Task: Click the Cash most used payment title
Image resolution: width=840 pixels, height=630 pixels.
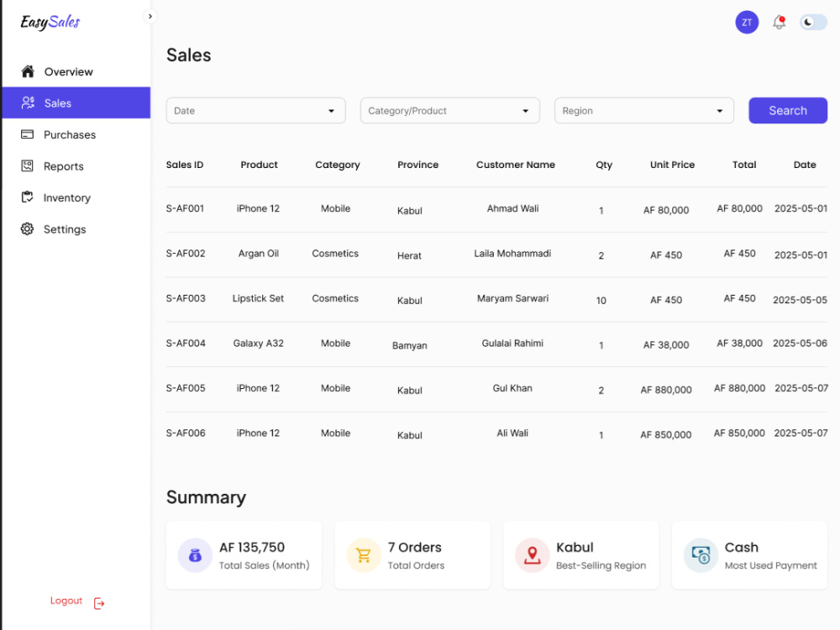Action: 742,548
